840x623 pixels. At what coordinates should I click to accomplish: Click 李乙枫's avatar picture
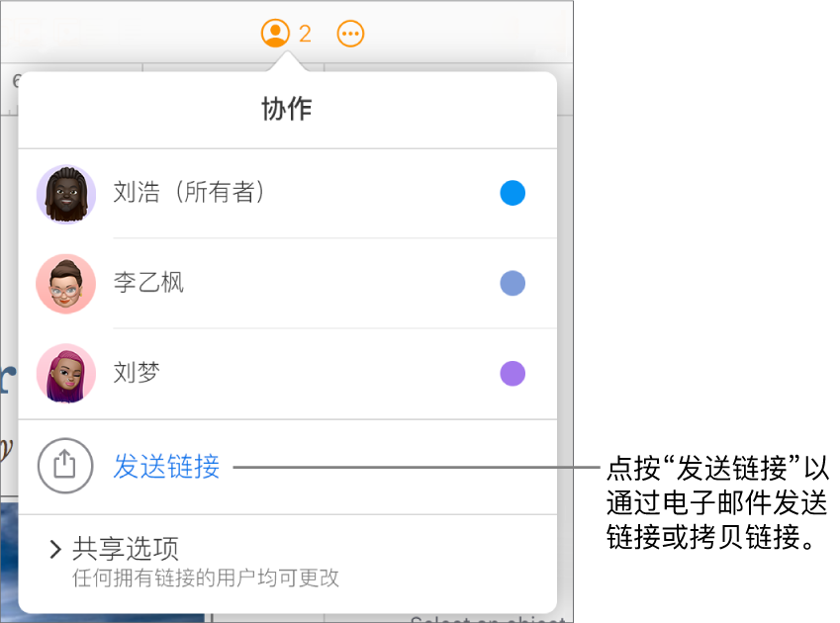(65, 284)
